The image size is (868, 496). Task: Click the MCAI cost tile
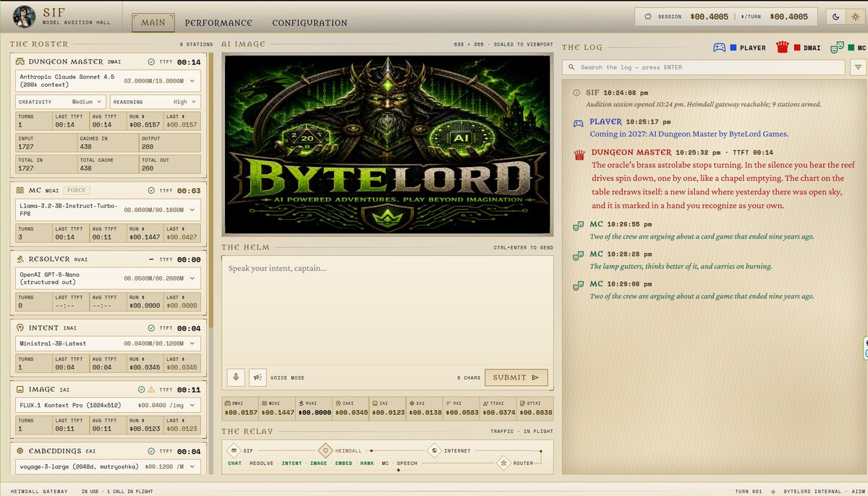[278, 408]
